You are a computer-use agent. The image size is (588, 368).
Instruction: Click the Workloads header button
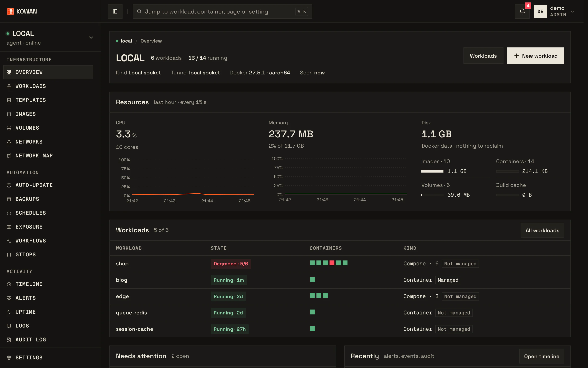pos(483,56)
